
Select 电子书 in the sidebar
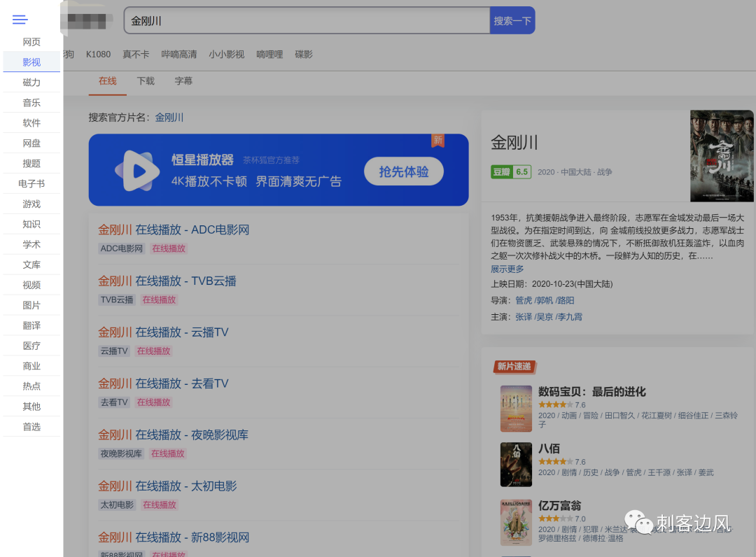coord(31,183)
